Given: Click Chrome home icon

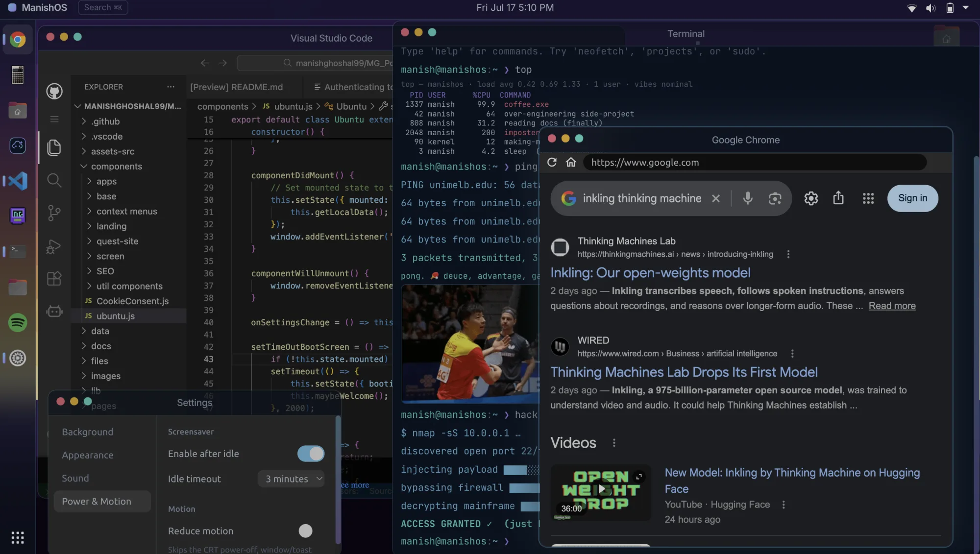Looking at the screenshot, I should (571, 162).
